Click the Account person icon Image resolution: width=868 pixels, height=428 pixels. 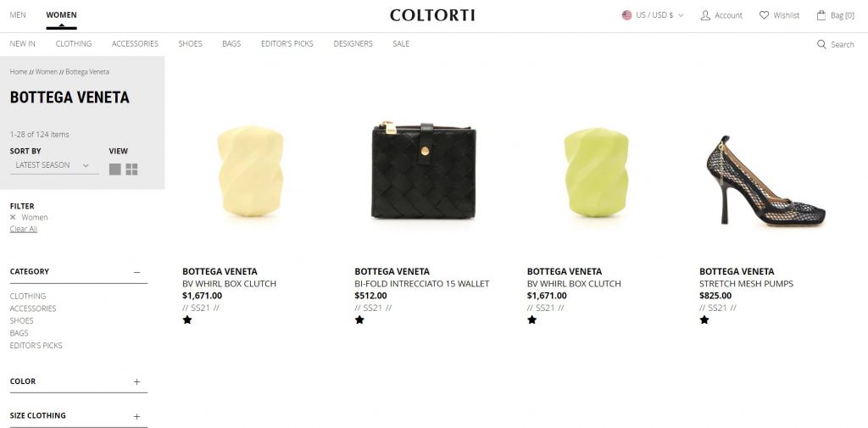point(705,15)
